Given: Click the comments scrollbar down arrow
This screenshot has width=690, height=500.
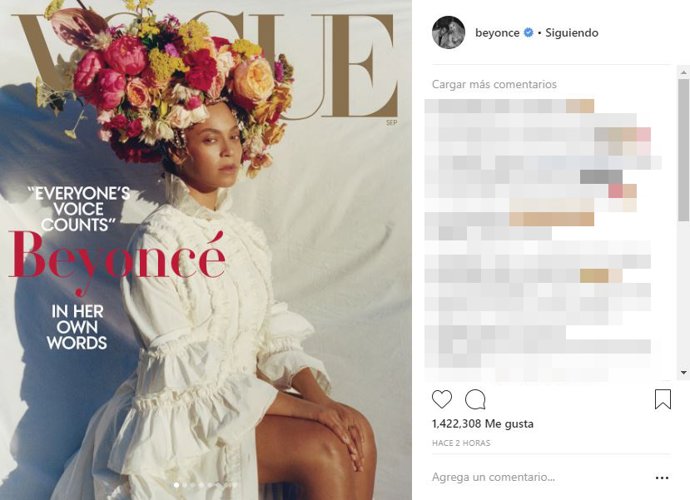Looking at the screenshot, I should point(683,372).
